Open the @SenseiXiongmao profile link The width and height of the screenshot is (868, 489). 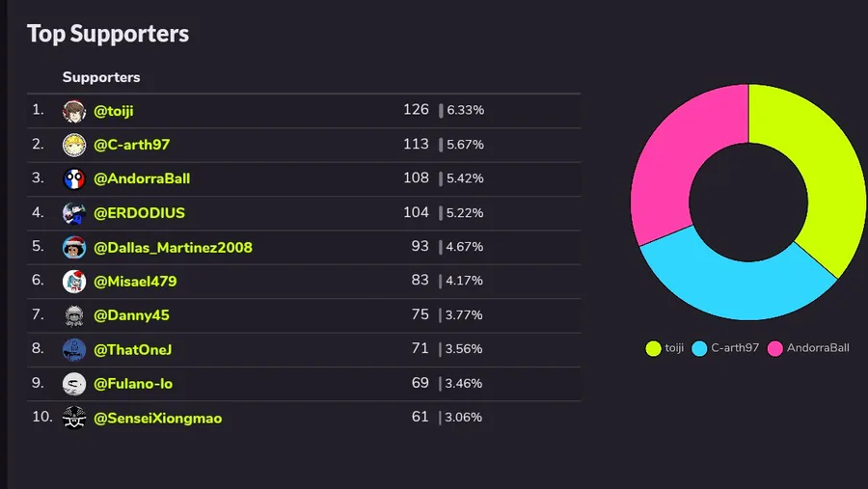pos(157,419)
